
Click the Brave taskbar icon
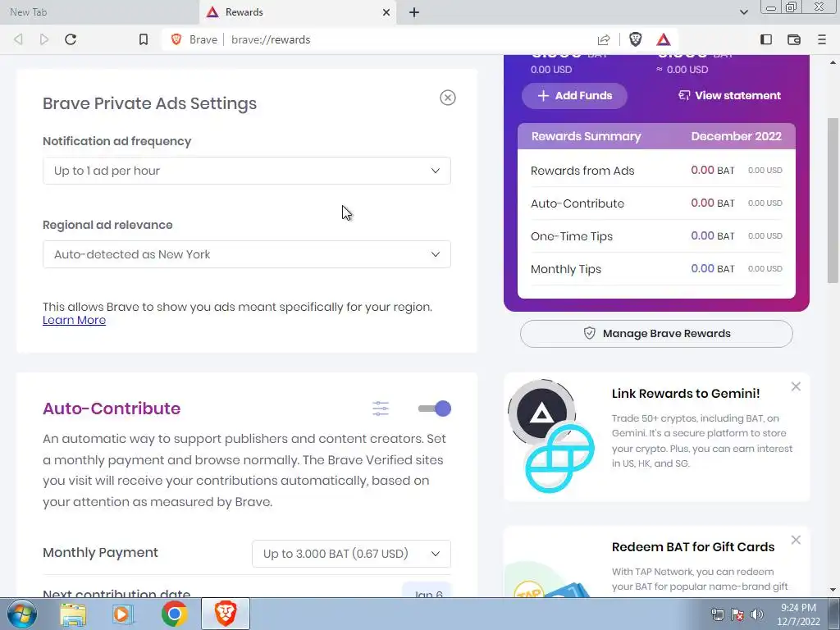[x=226, y=614]
